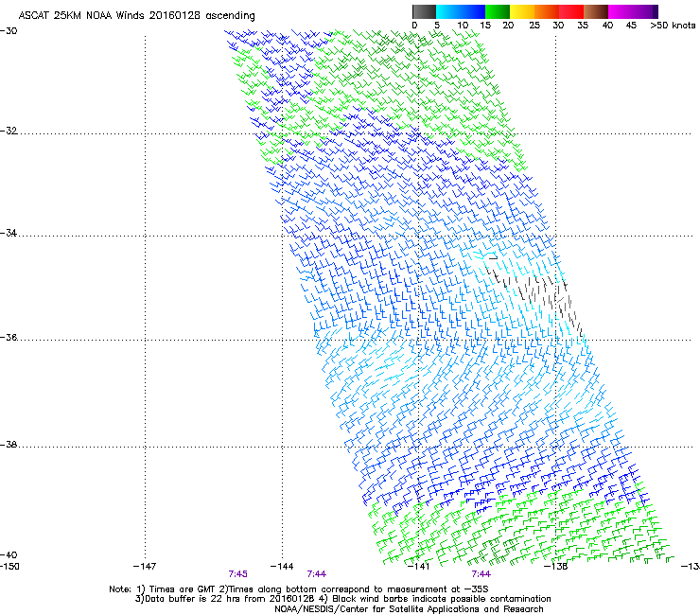Screen dimensions: 700x615
Task: Click the '-144' longitude label
Action: (282, 567)
